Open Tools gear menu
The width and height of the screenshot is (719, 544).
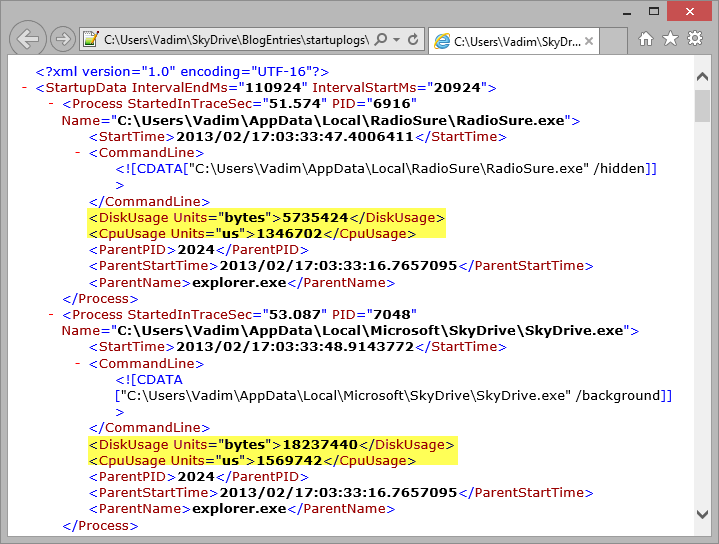(x=695, y=39)
